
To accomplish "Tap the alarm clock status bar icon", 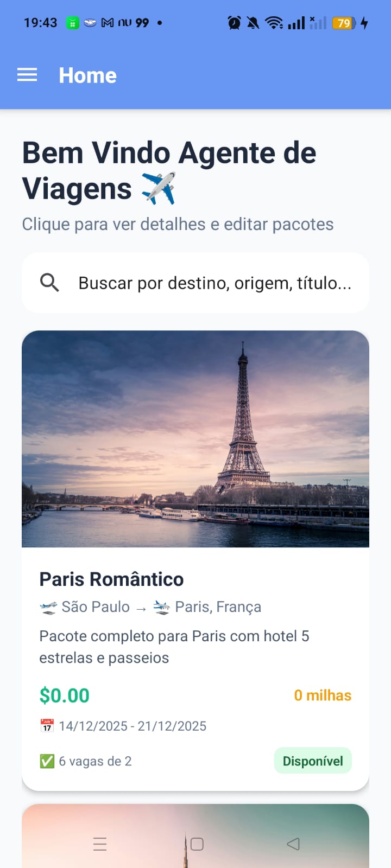I will point(234,23).
